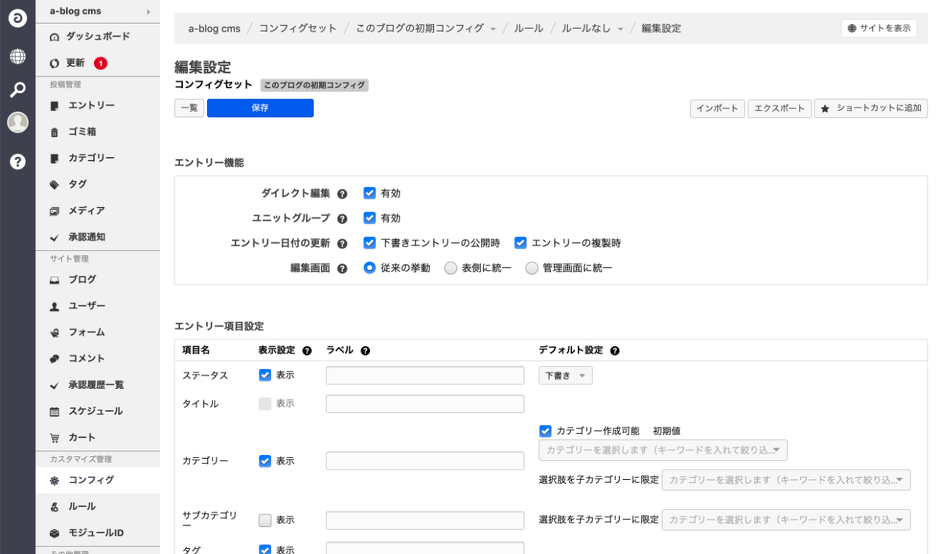Open 承認履歴一覧 in sidebar
940x554 pixels.
(98, 386)
